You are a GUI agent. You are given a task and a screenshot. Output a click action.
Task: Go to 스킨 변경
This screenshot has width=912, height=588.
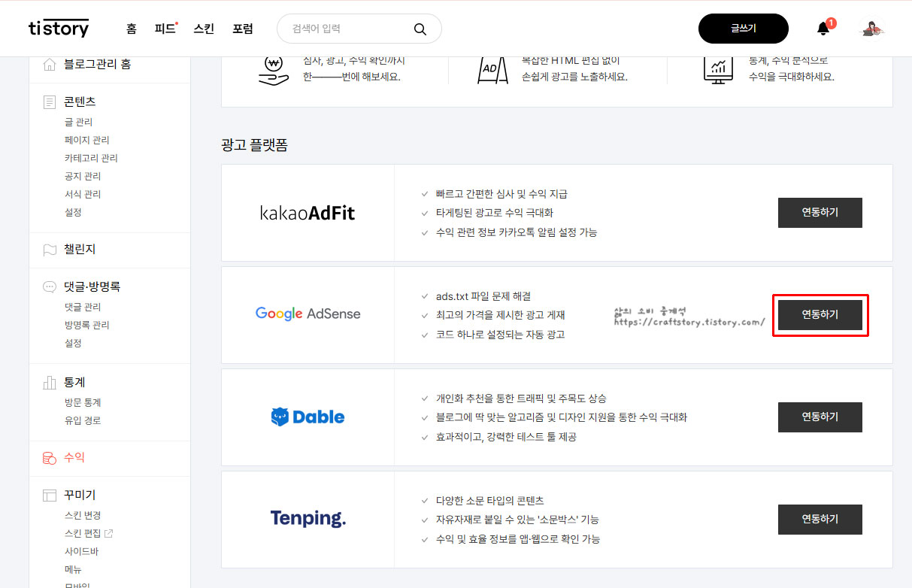click(83, 515)
